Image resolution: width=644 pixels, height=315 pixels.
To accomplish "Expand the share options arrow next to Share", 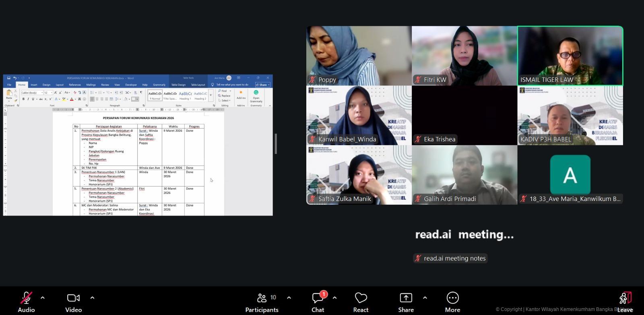I will coord(425,298).
